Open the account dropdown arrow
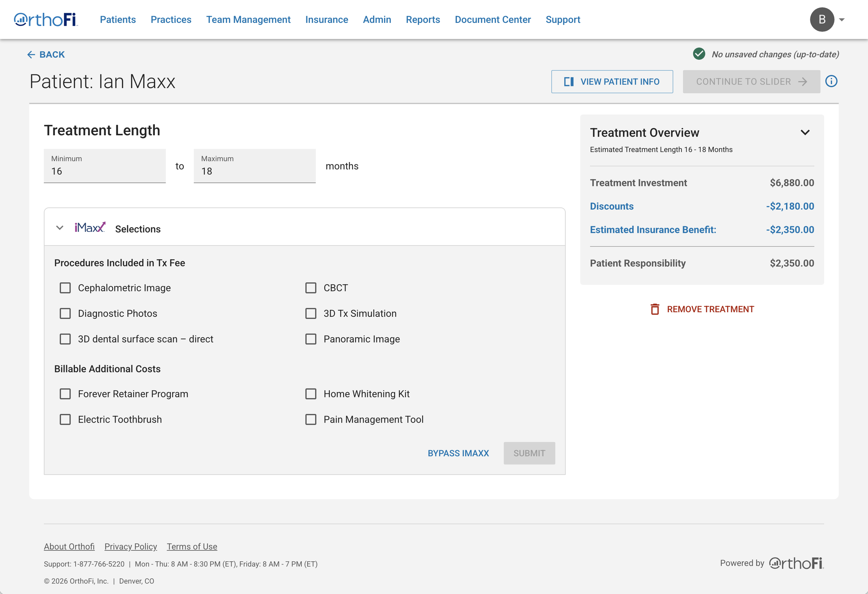The image size is (868, 594). click(842, 20)
